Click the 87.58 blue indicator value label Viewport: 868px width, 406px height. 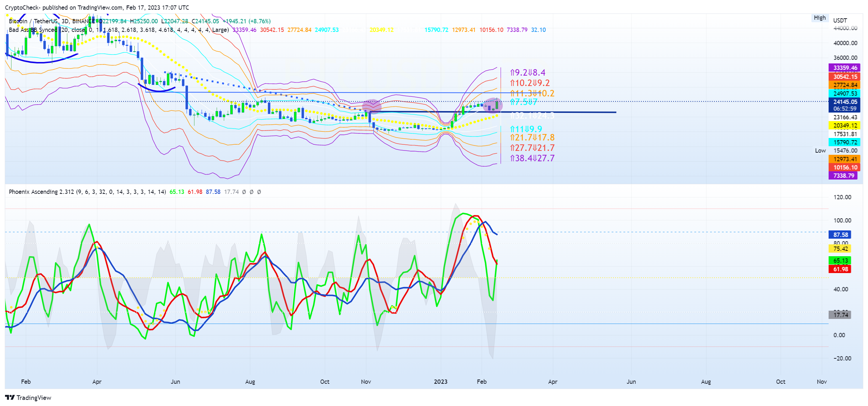coord(840,235)
